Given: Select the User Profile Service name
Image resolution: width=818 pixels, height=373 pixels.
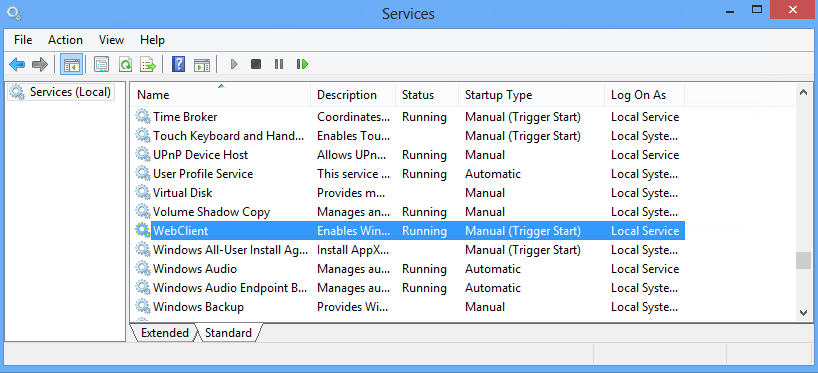Looking at the screenshot, I should pyautogui.click(x=203, y=174).
